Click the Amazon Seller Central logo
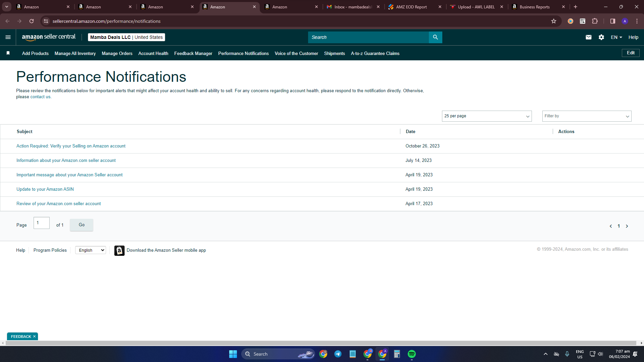Image resolution: width=644 pixels, height=362 pixels. 49,37
